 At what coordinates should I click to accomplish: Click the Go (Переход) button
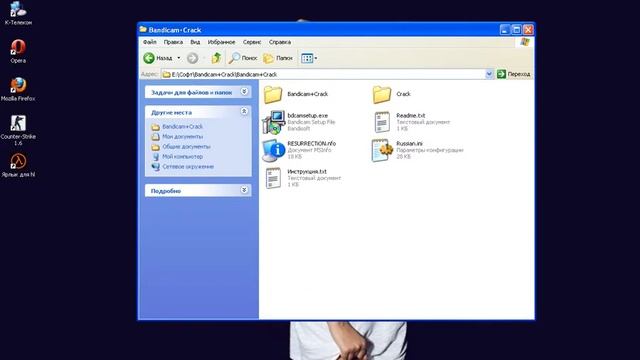(x=513, y=74)
